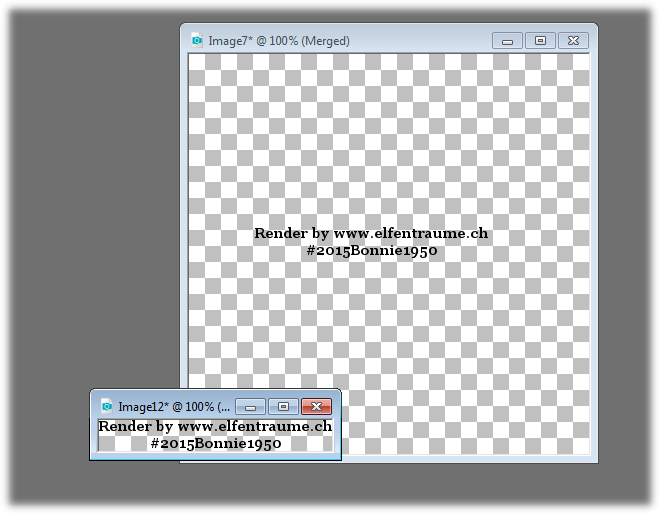The height and width of the screenshot is (514, 660).
Task: Click the '#2015Bonnie1950' text in Image7 canvas
Action: [372, 250]
